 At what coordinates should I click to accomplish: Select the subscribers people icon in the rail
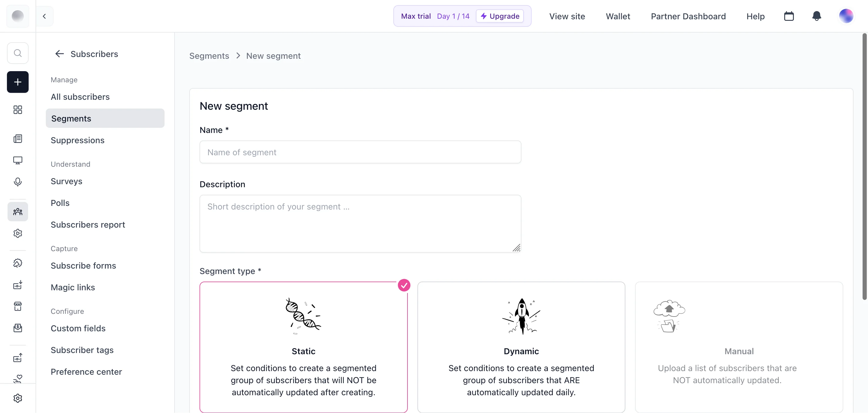coord(17,212)
